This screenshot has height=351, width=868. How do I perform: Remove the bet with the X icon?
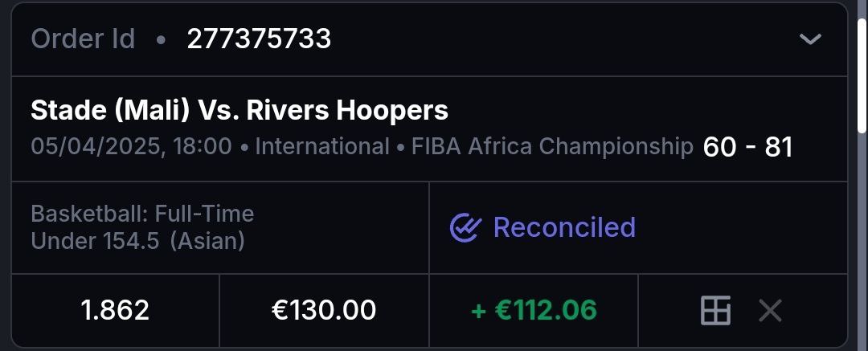pyautogui.click(x=770, y=310)
